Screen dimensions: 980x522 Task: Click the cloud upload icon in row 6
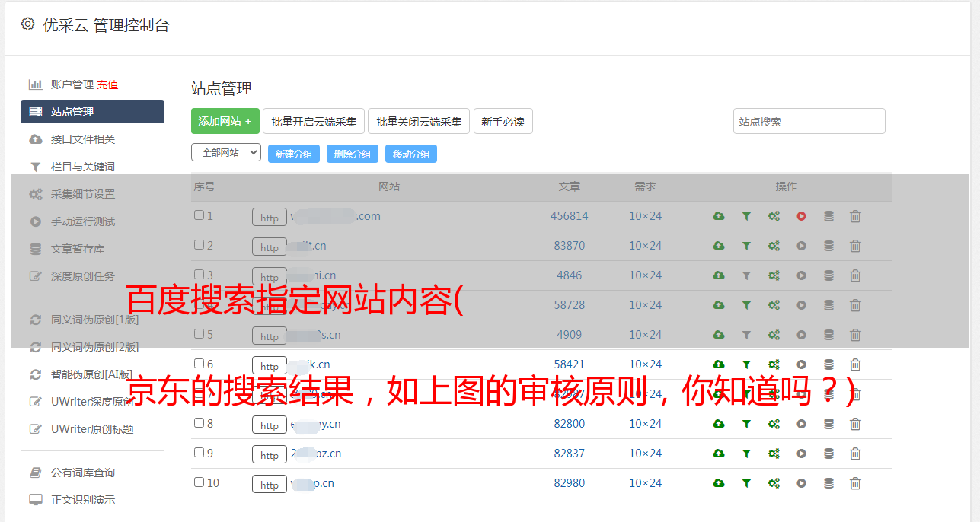tap(719, 364)
